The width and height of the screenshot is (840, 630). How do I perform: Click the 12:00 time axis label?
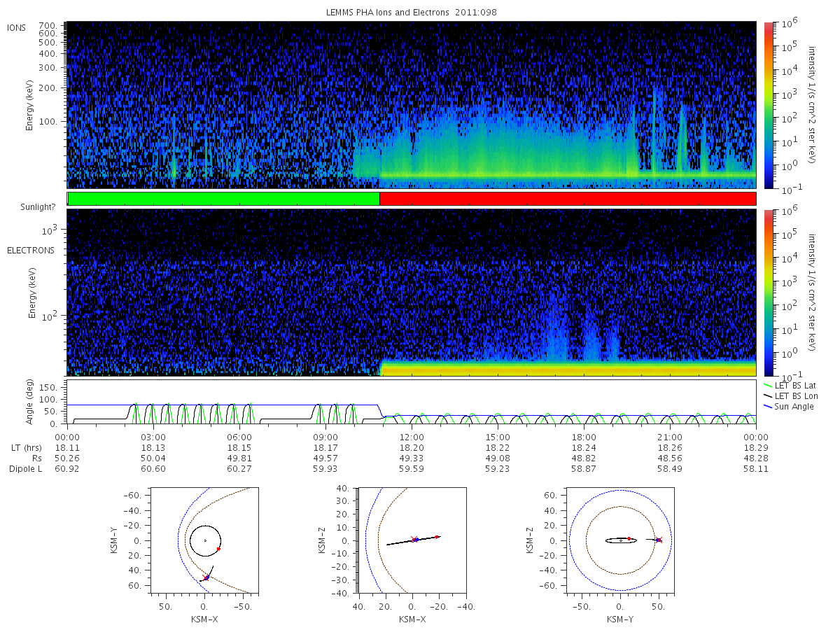412,437
